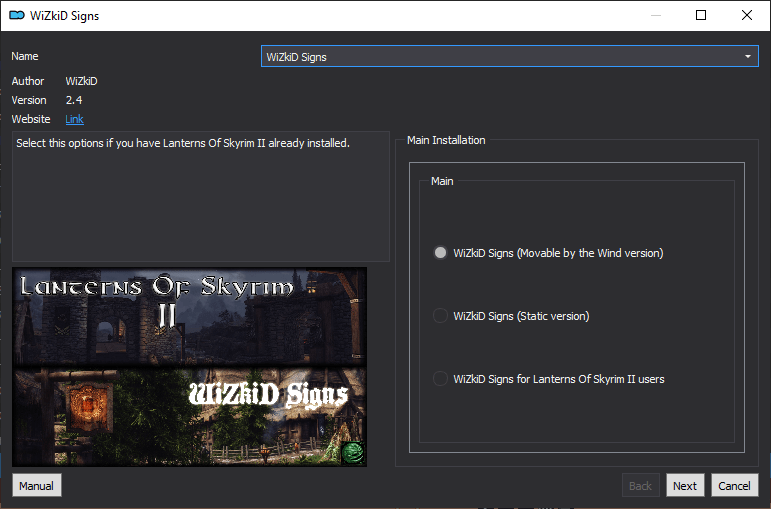Maximize the WiZkiD Signs window

701,15
